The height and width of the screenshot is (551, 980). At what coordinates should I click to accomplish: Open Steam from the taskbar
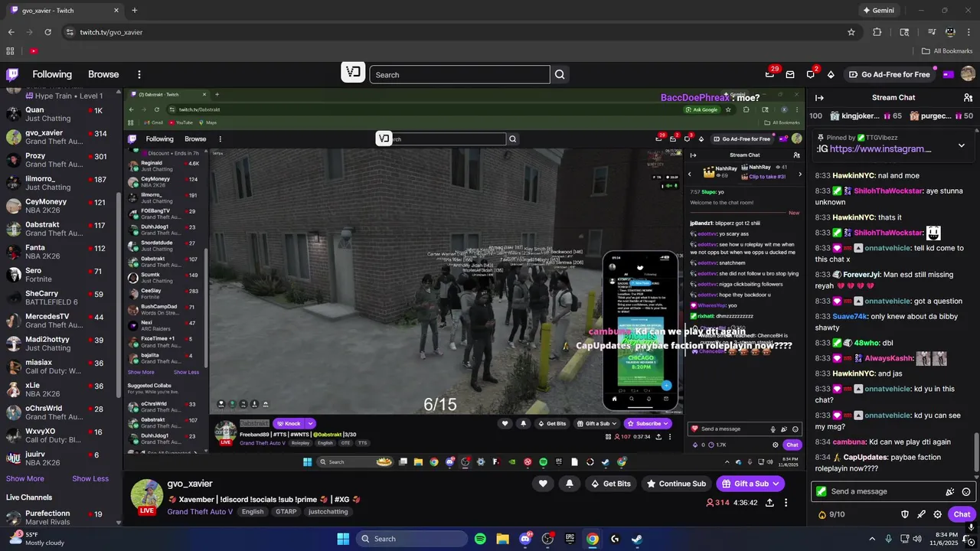(x=637, y=539)
